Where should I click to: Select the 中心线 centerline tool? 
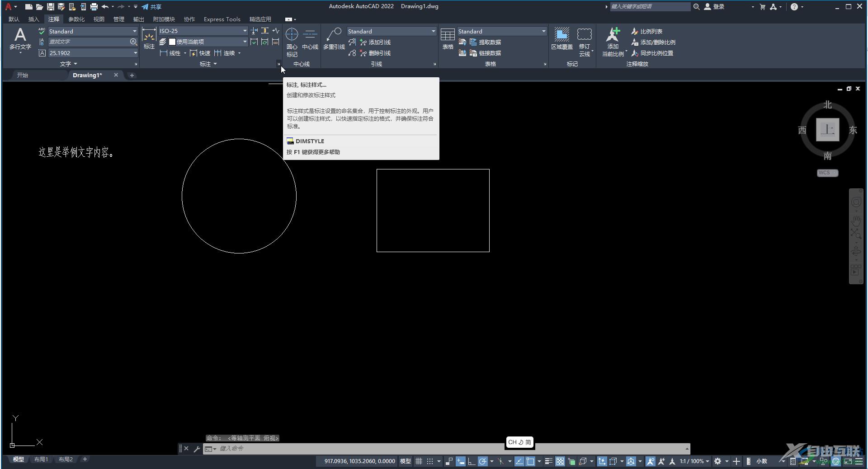310,38
